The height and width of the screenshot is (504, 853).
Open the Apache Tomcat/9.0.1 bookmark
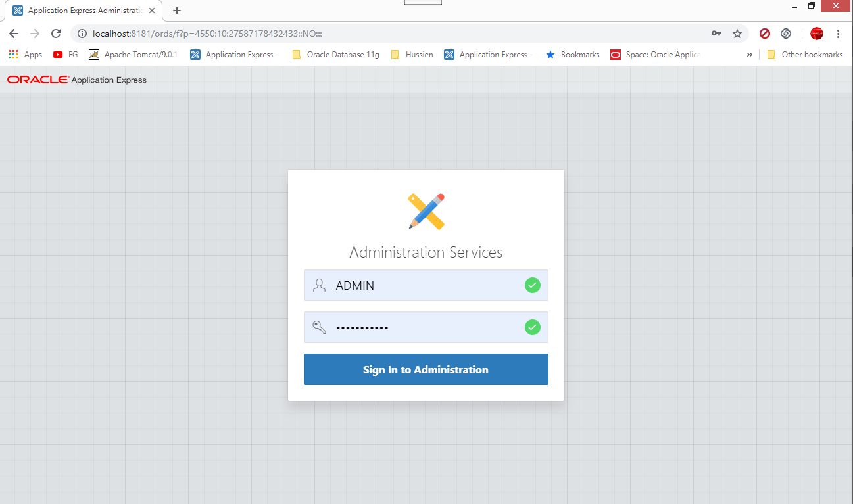pos(135,55)
